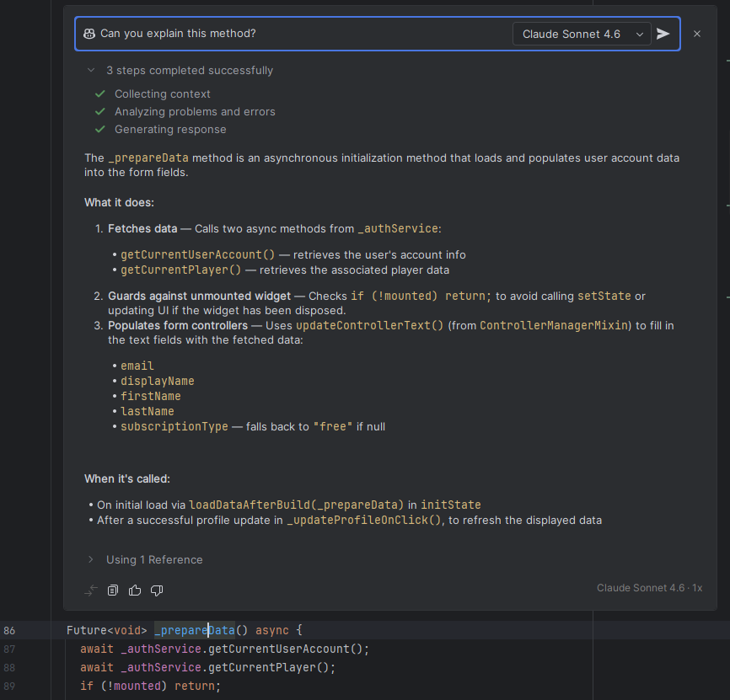Click the send arrow icon

(663, 34)
